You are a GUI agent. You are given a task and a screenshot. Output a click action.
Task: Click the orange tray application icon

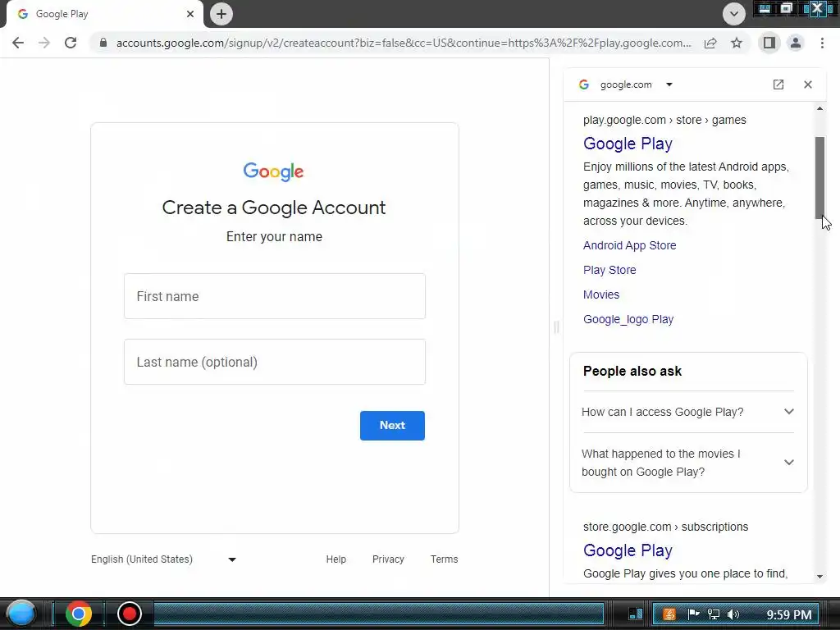(669, 614)
